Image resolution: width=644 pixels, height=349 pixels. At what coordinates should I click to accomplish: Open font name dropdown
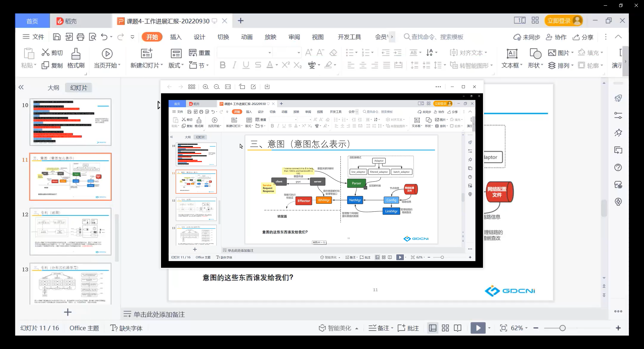point(269,53)
